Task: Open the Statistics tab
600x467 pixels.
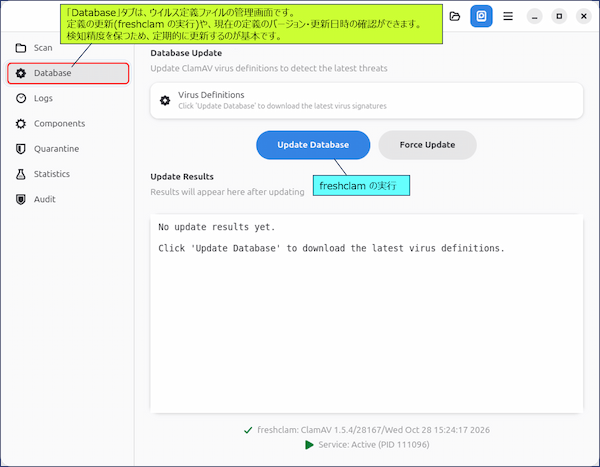Action: pyautogui.click(x=68, y=174)
